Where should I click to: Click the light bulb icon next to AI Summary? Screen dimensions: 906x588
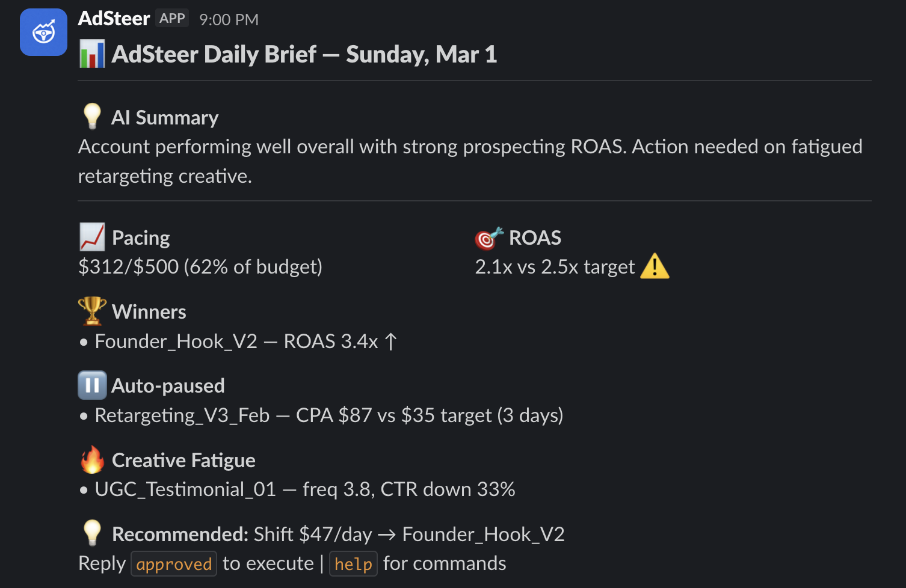91,115
